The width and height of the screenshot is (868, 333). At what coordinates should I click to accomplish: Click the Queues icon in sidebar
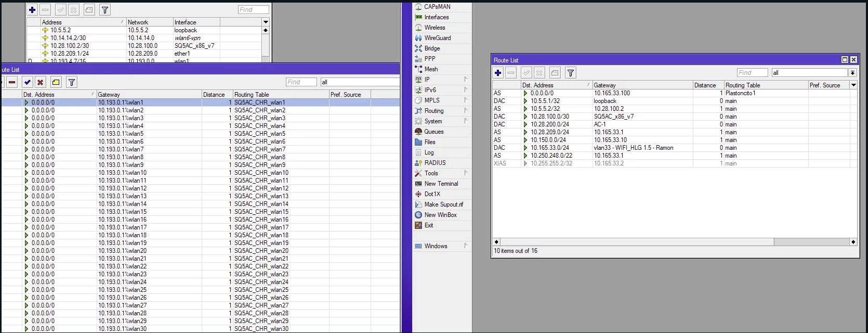418,132
